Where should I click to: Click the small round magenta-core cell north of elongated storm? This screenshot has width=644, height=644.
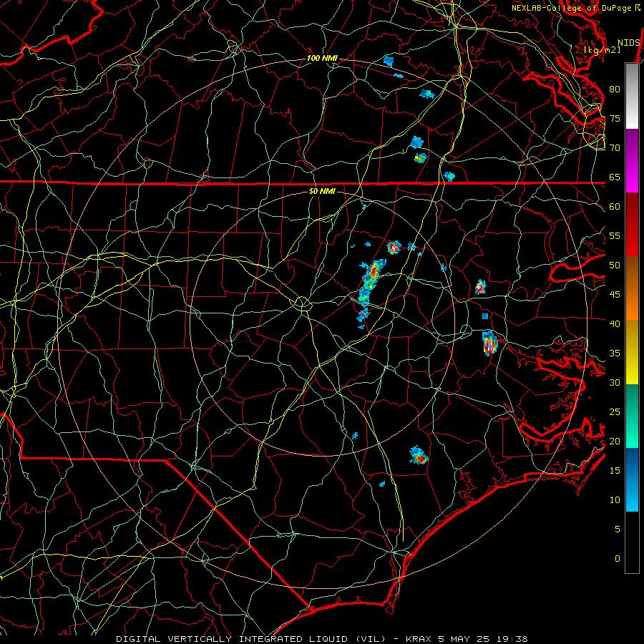[394, 248]
